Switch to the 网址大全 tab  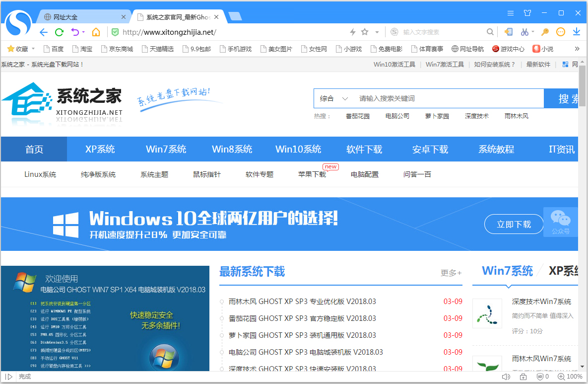[83, 17]
